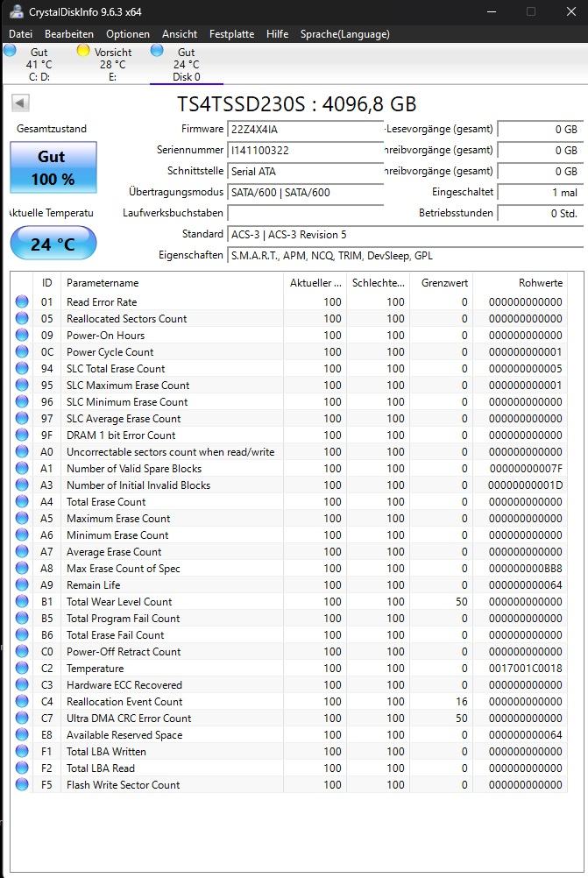Click status orb of Available Reserved Space row
The width and height of the screenshot is (588, 878).
[22, 734]
